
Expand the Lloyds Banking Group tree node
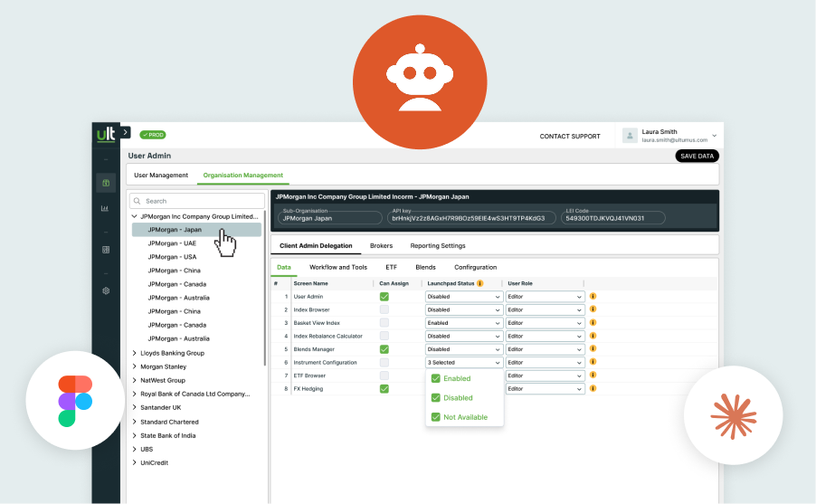click(134, 353)
